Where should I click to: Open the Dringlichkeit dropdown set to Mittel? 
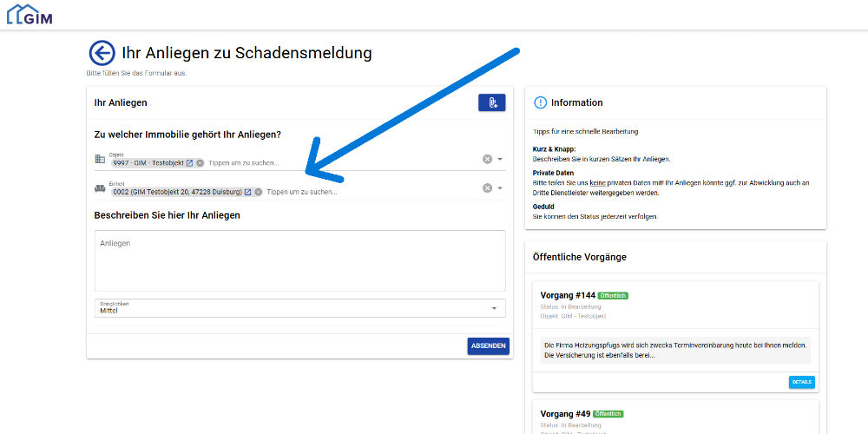(x=299, y=308)
